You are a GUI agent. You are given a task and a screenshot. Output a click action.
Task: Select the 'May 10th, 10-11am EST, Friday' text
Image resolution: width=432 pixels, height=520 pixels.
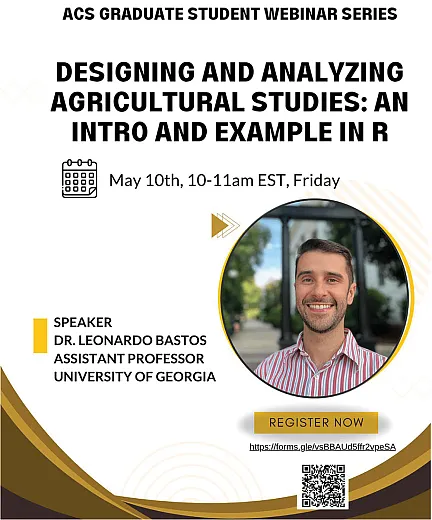(224, 180)
